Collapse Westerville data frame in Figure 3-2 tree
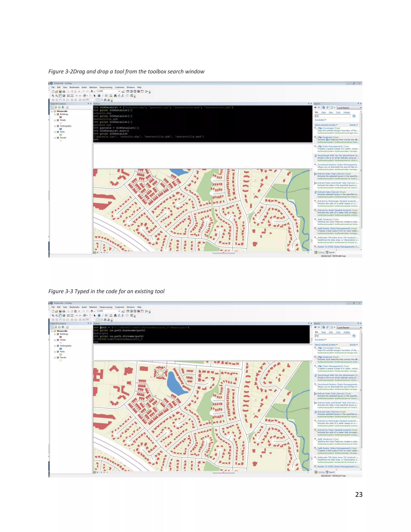Viewport: 411px width, 532px height. (x=52, y=111)
